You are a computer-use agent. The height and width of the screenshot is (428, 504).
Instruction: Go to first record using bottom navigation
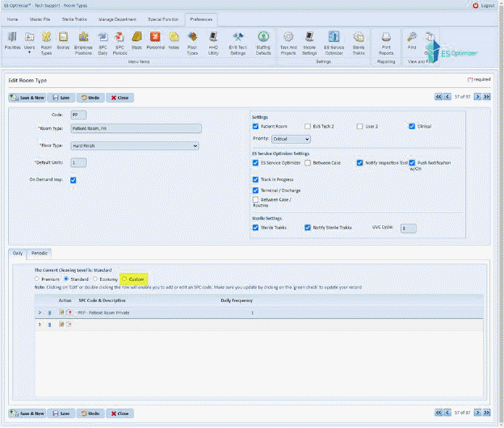(x=439, y=413)
